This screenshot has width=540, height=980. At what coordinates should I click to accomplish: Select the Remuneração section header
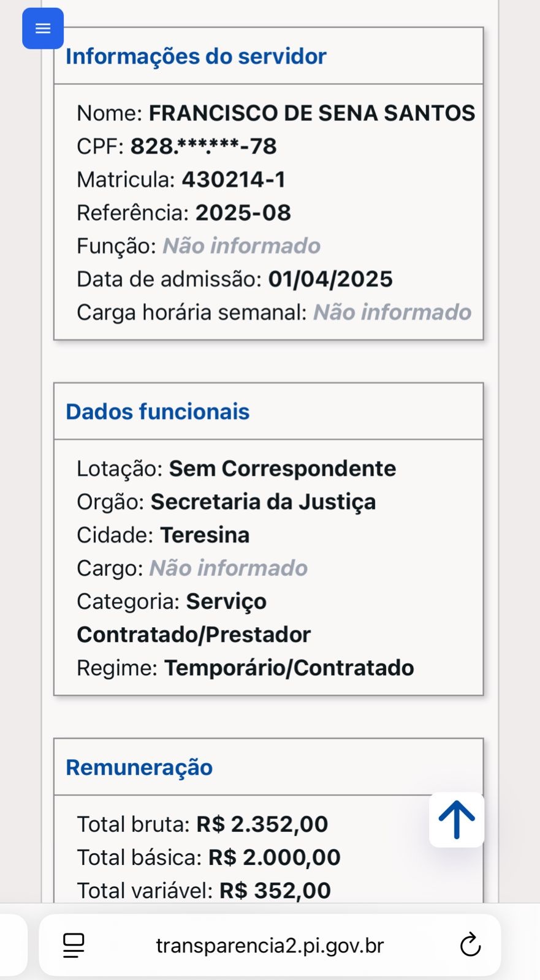pyautogui.click(x=139, y=767)
